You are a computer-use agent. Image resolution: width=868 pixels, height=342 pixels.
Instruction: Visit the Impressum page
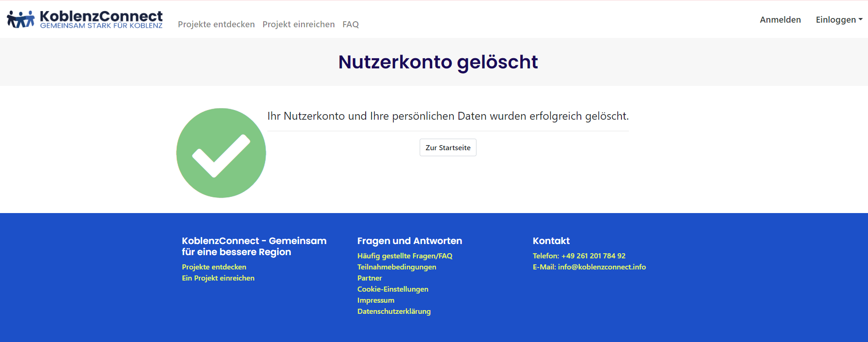click(x=375, y=300)
